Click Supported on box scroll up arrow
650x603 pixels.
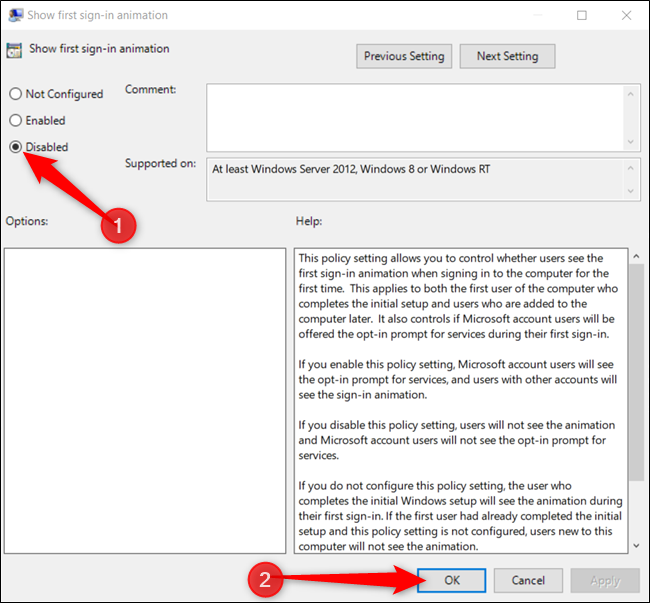pos(631,168)
